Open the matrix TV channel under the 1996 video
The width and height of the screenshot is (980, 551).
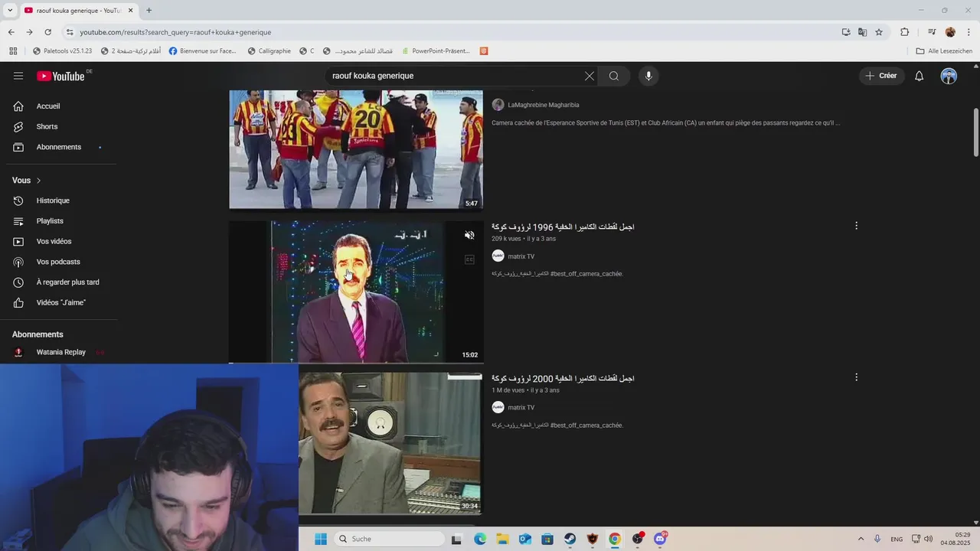(521, 256)
